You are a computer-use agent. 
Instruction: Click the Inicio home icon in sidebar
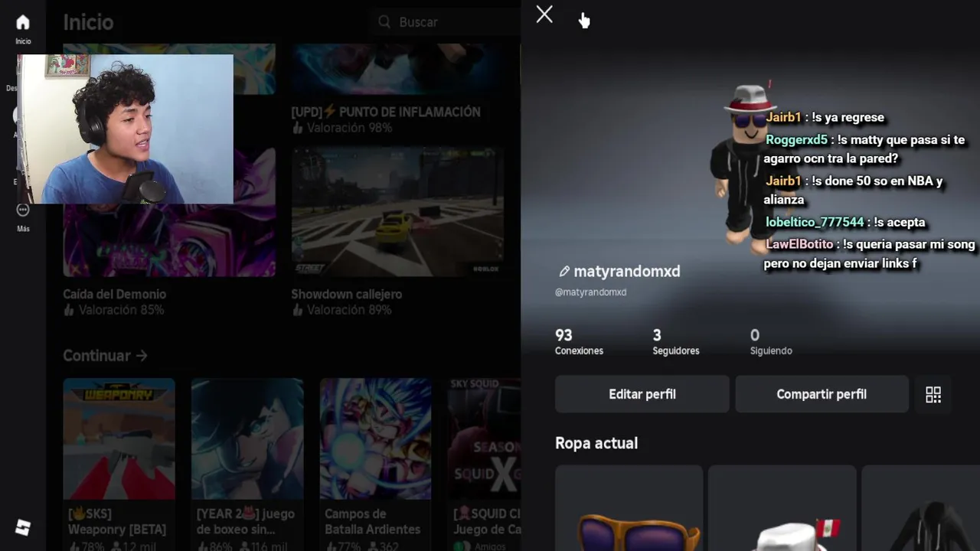[23, 22]
